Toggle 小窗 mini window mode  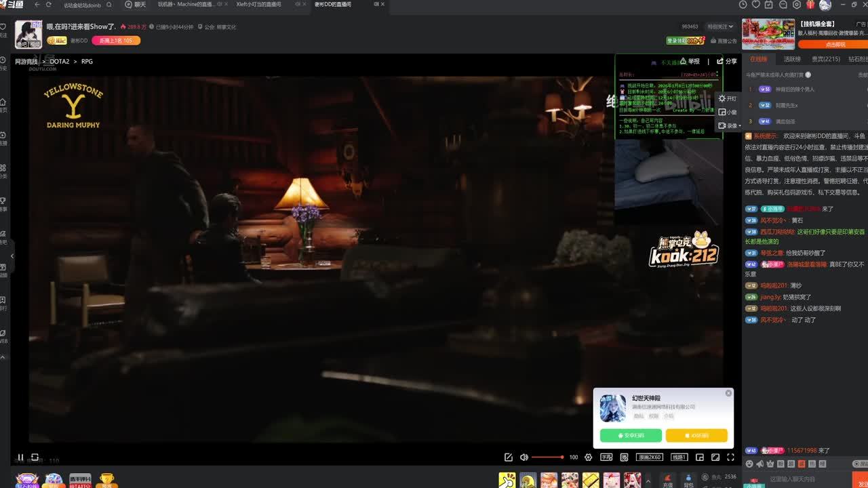tap(727, 112)
